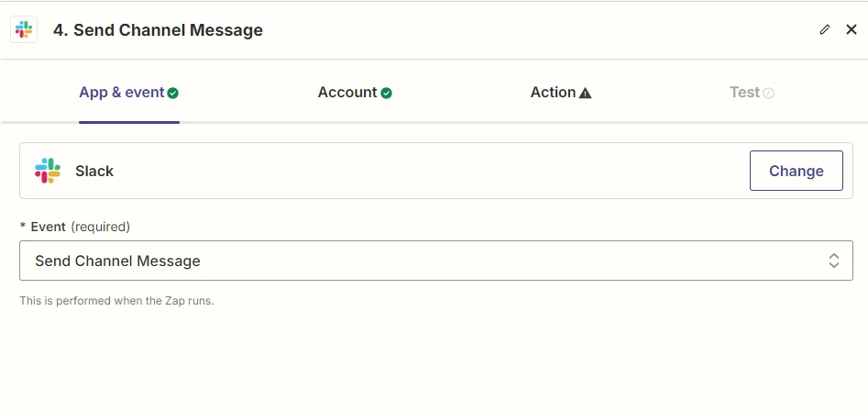Rename step using the pencil icon
Viewport: 868px width, 411px height.
[825, 29]
